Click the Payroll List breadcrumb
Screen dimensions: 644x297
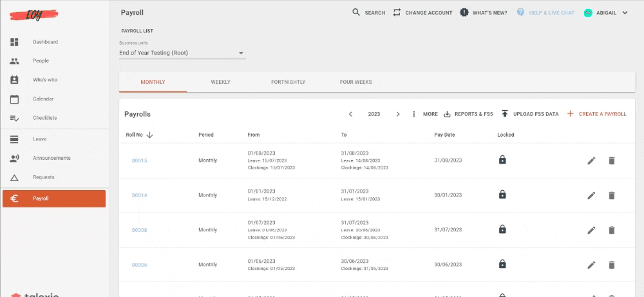click(x=137, y=31)
